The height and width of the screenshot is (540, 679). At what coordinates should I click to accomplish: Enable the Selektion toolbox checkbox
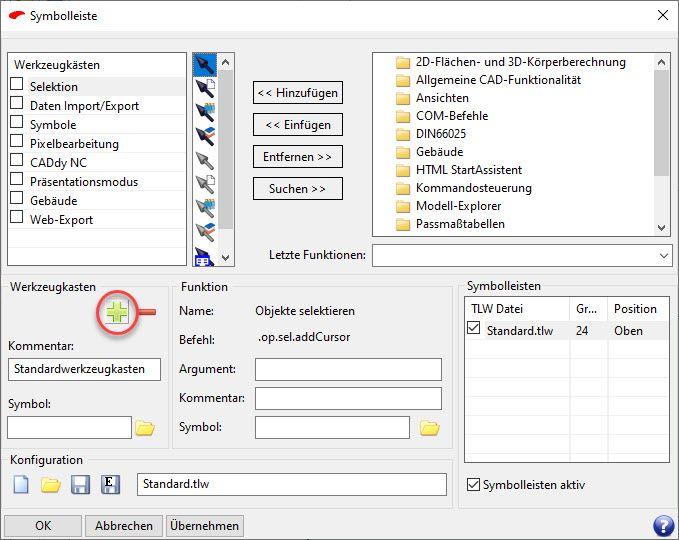click(x=17, y=86)
